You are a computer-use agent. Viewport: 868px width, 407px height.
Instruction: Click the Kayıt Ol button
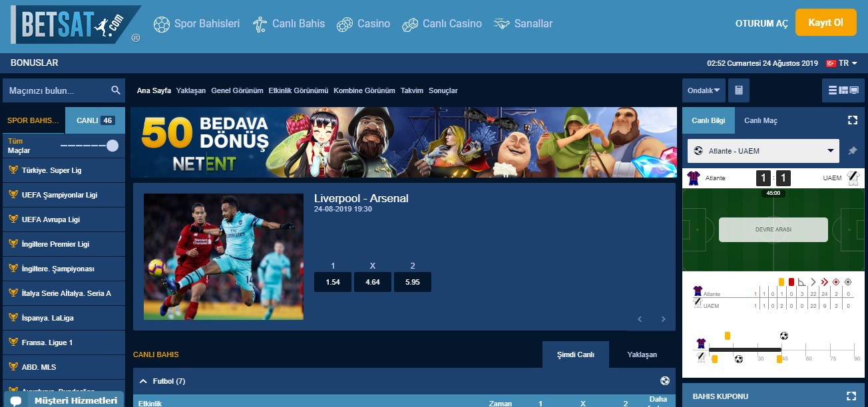pos(826,23)
